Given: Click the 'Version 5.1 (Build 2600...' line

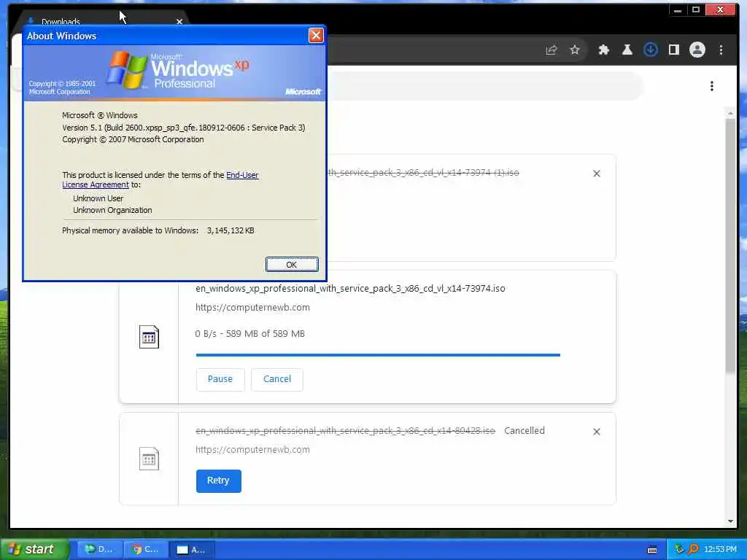Looking at the screenshot, I should (183, 128).
